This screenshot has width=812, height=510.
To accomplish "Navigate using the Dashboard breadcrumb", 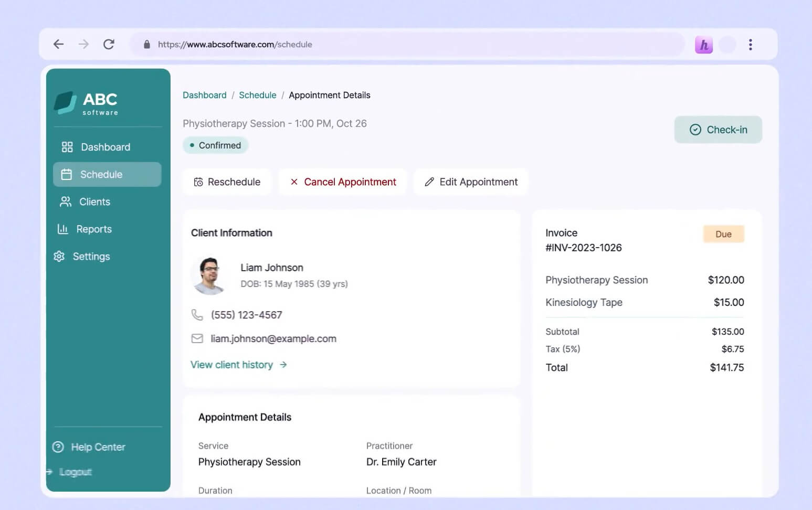I will 204,95.
